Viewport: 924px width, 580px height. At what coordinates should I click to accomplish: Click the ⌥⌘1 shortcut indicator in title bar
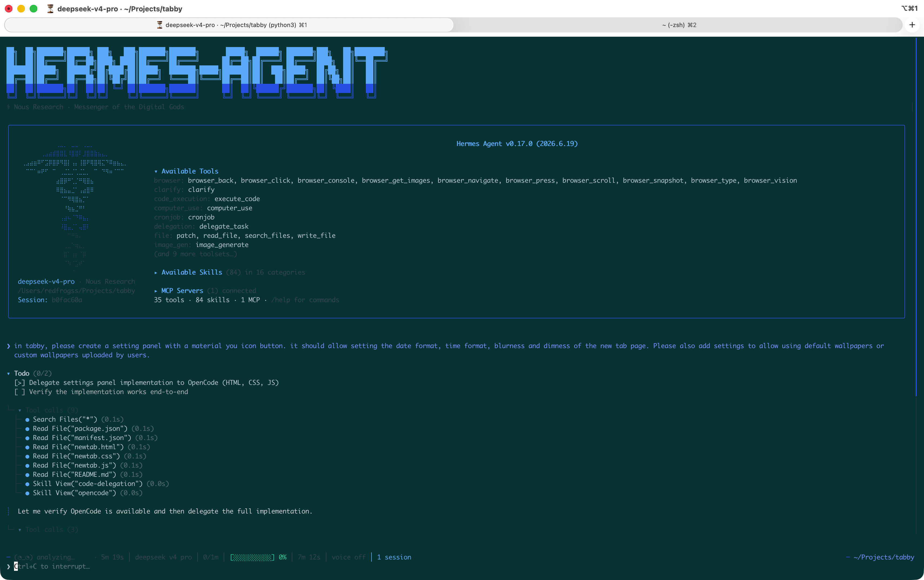click(x=909, y=8)
